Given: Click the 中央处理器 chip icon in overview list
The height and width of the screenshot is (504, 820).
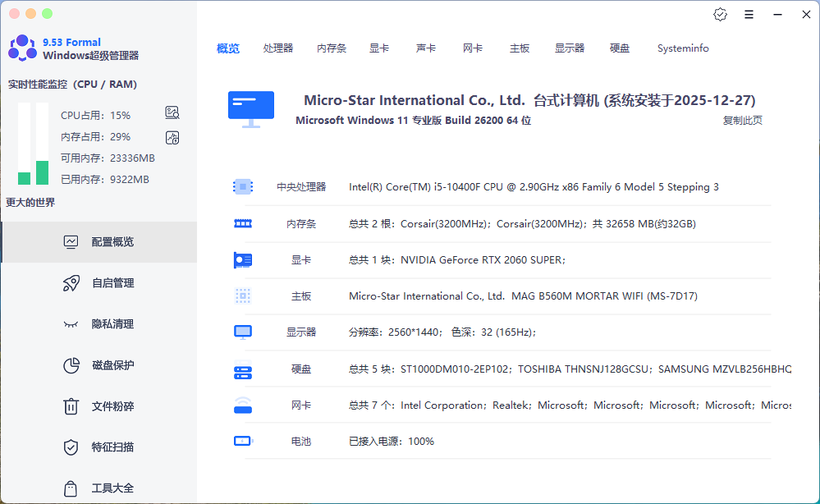Looking at the screenshot, I should click(242, 186).
